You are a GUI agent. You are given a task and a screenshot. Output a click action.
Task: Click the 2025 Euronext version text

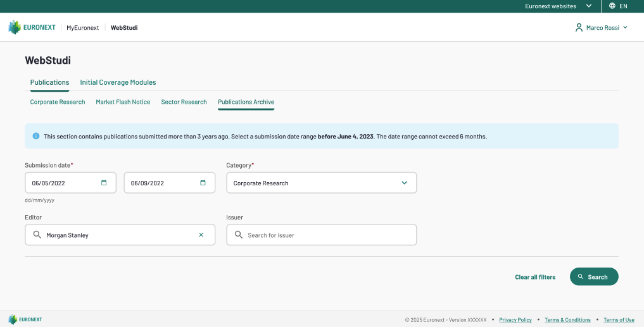click(x=446, y=319)
